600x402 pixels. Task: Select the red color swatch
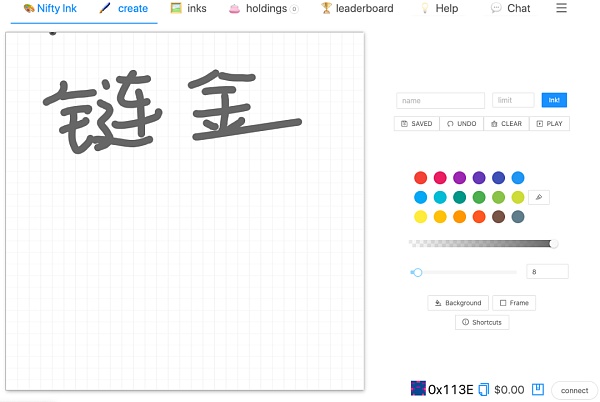(x=420, y=178)
